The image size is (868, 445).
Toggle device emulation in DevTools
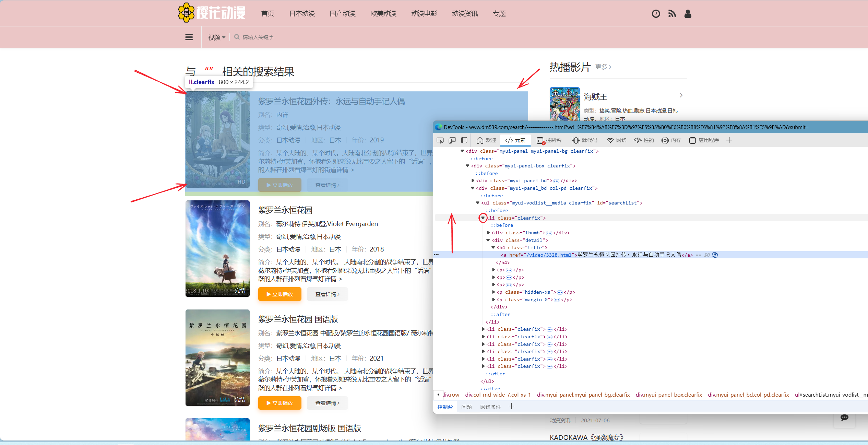pyautogui.click(x=452, y=140)
